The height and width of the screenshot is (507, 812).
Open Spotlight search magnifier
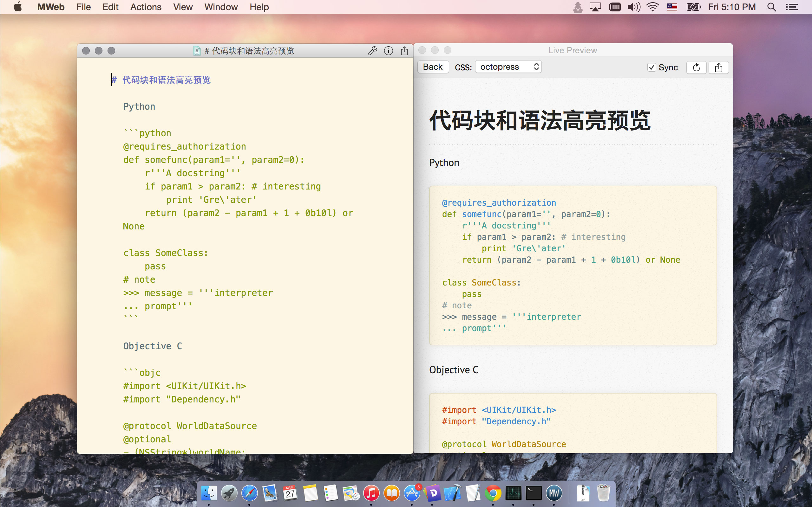771,7
